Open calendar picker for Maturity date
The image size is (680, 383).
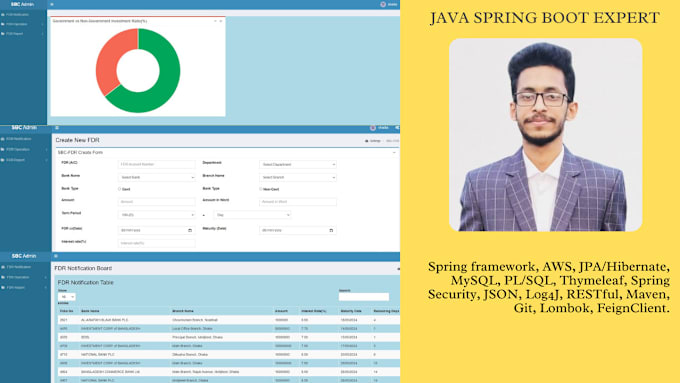pos(331,230)
